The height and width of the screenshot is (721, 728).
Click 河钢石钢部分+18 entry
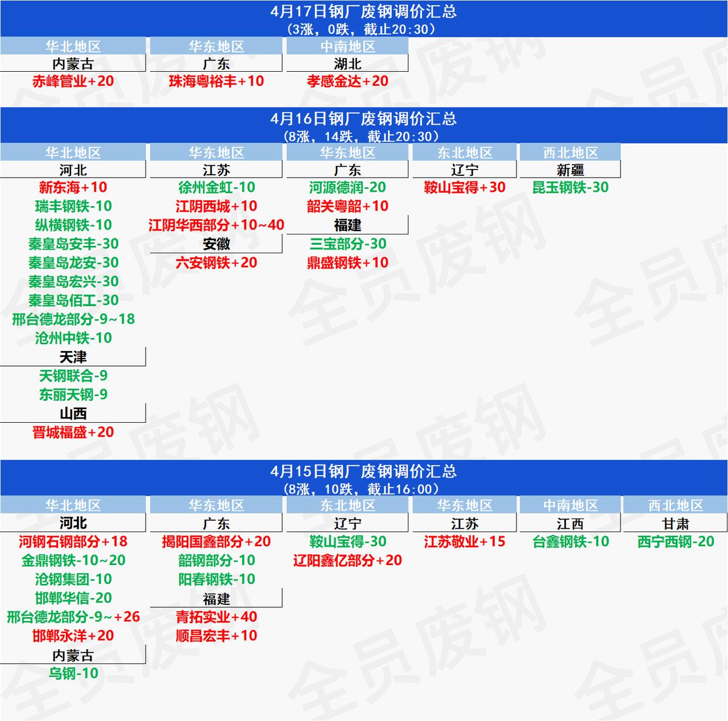point(73,541)
